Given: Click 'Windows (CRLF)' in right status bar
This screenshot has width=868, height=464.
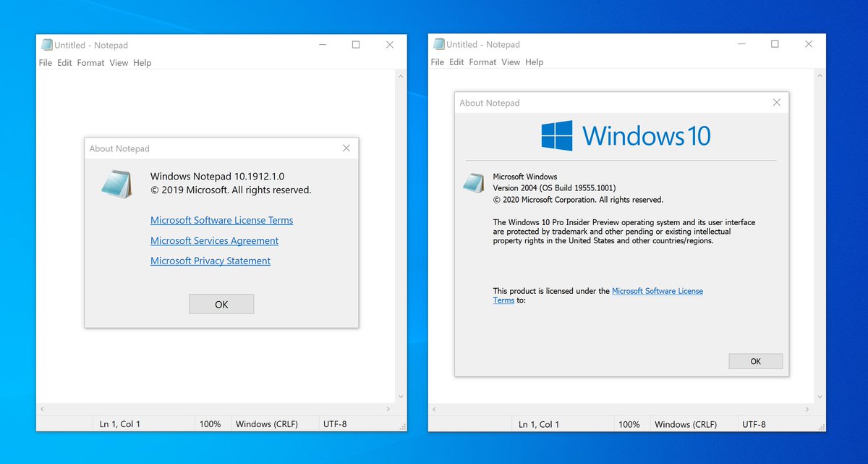Looking at the screenshot, I should click(685, 424).
